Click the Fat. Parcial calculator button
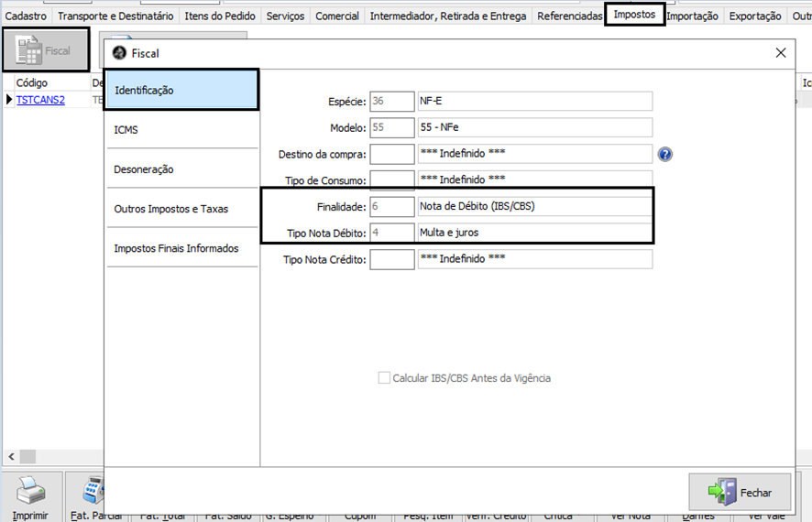812x522 pixels. pyautogui.click(x=93, y=496)
